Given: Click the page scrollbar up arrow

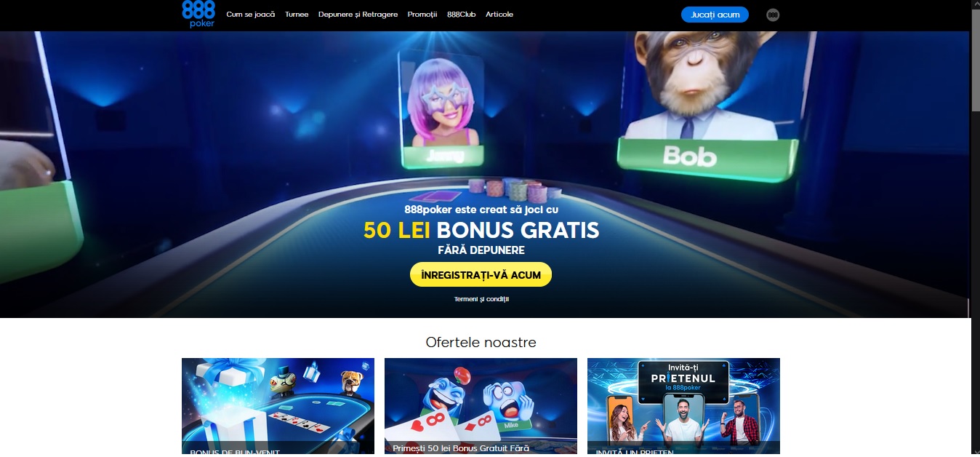Looking at the screenshot, I should pyautogui.click(x=976, y=4).
